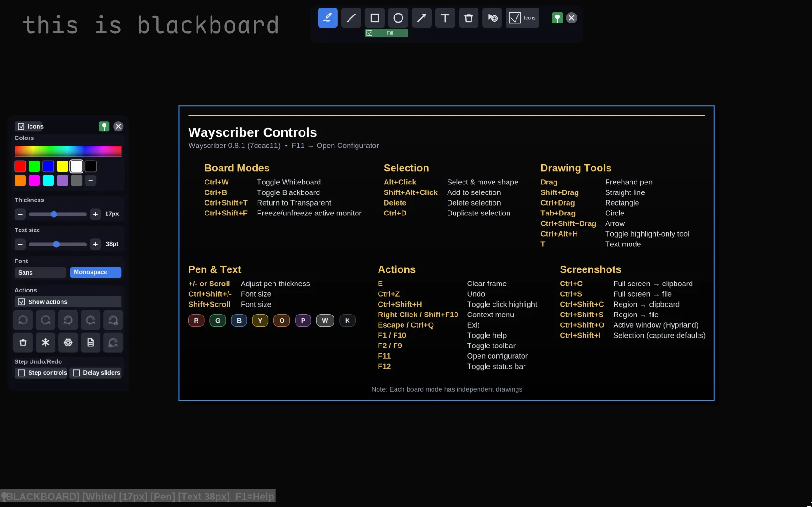
Task: Select the text tool
Action: (445, 18)
